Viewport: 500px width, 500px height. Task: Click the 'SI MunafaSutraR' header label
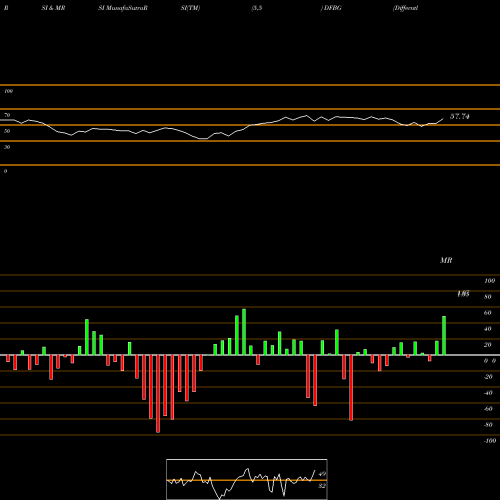pos(123,8)
